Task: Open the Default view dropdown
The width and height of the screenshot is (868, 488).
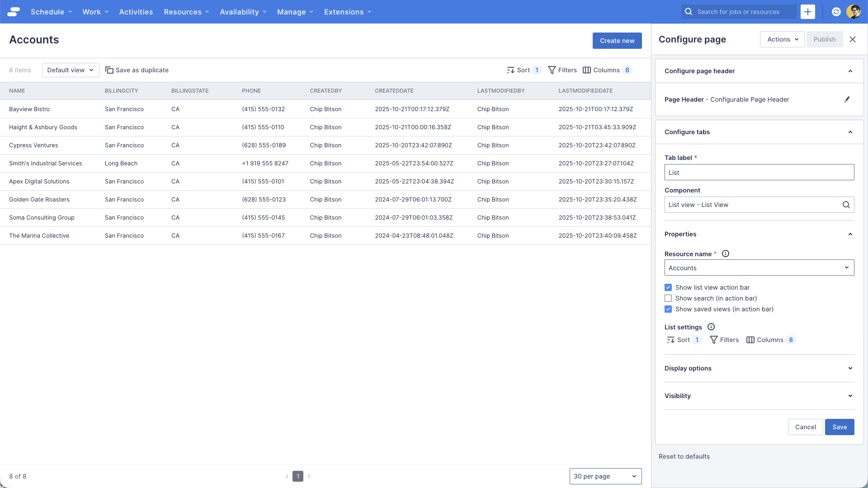Action: coord(70,70)
